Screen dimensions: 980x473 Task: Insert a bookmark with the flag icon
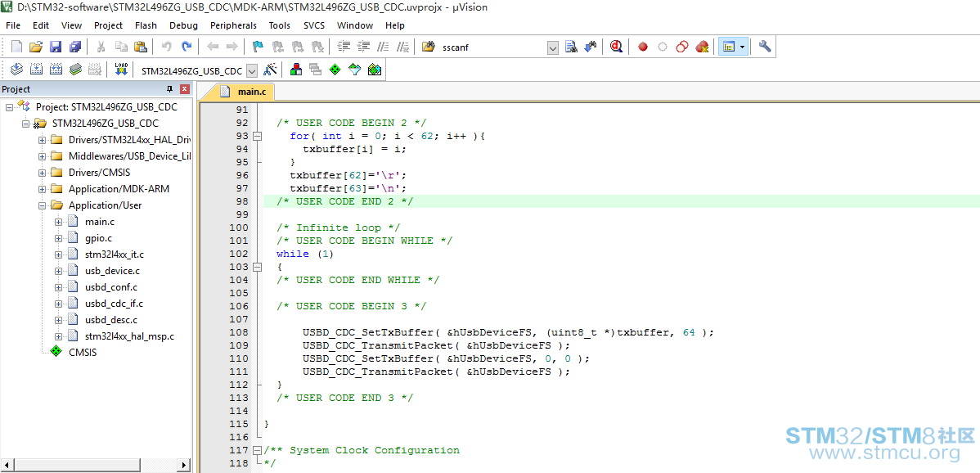(x=258, y=47)
